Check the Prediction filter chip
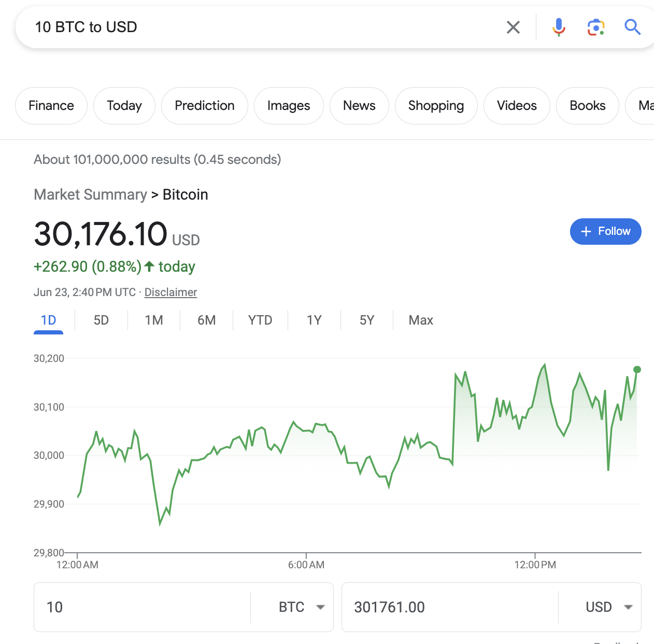The image size is (654, 644). (204, 105)
